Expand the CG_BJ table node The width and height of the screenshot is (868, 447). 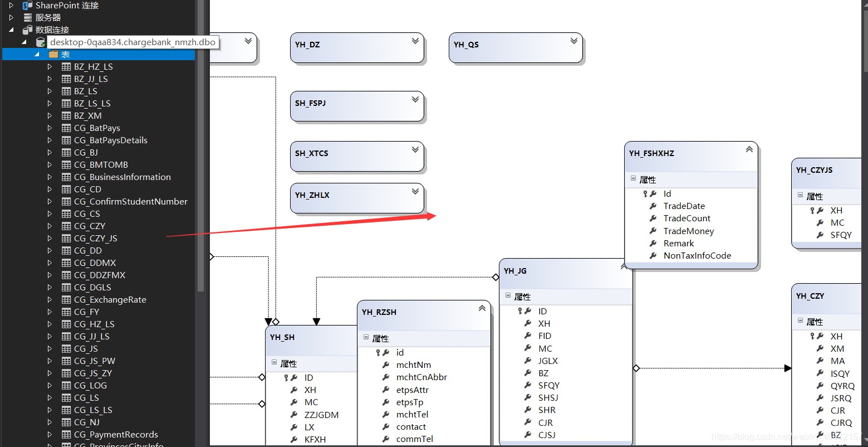click(50, 153)
